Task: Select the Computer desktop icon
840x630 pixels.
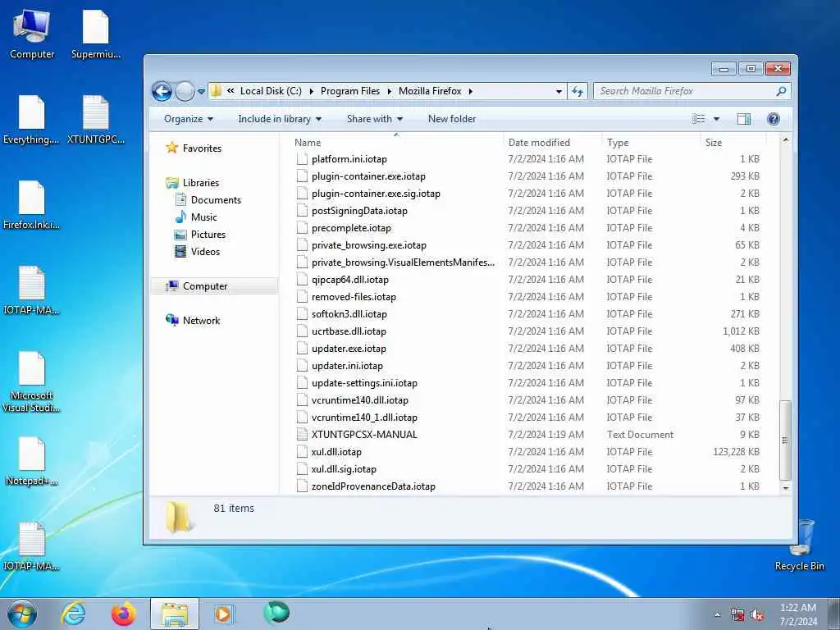Action: 32,34
